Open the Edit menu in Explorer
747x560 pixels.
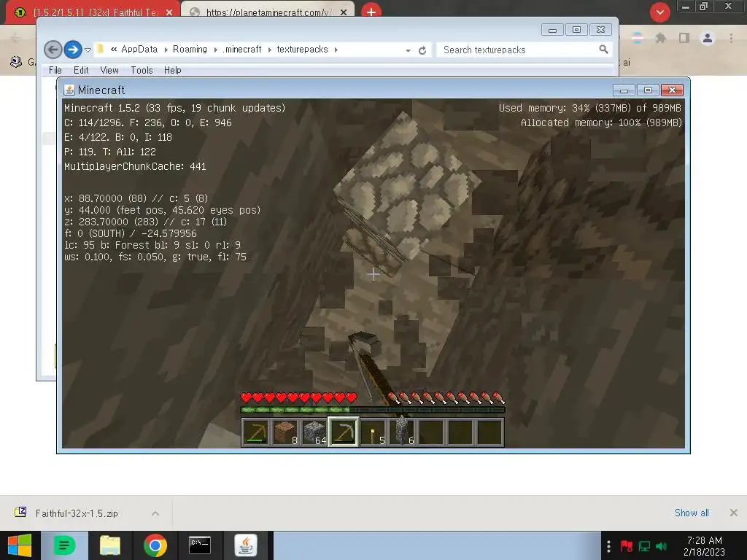pos(81,70)
